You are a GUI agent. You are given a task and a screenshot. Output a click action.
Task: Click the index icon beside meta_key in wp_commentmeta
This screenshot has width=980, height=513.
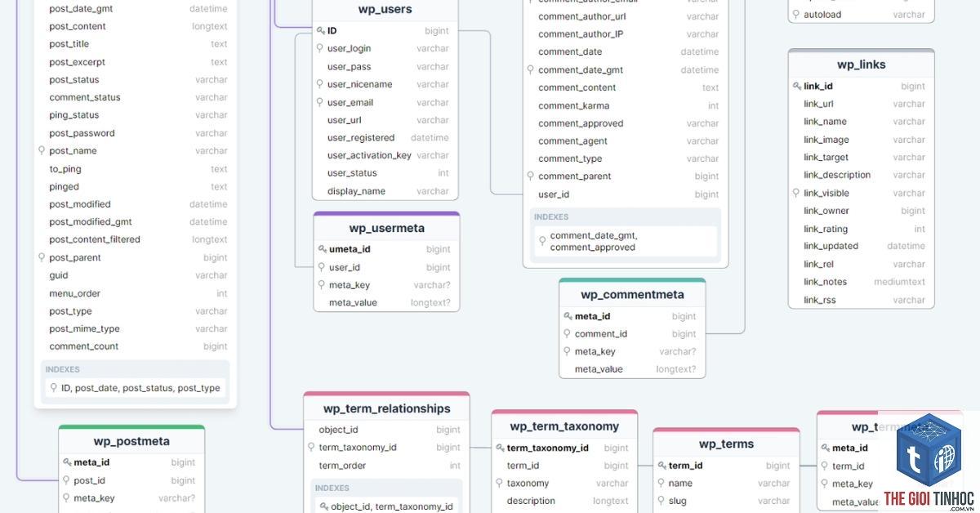pyautogui.click(x=568, y=351)
